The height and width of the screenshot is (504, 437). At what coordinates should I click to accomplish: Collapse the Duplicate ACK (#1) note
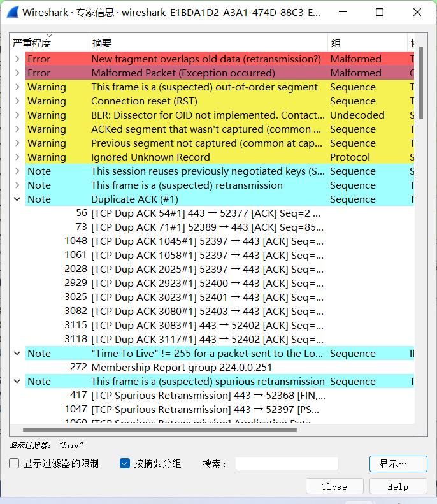17,199
